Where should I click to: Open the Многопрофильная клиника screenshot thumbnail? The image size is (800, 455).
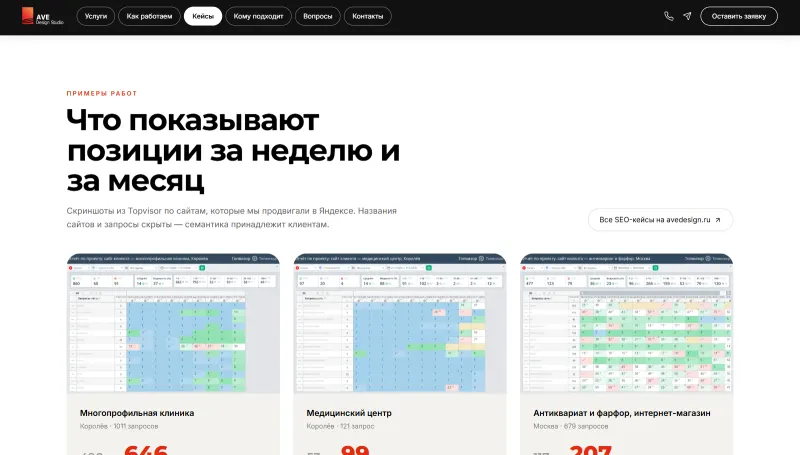(173, 323)
